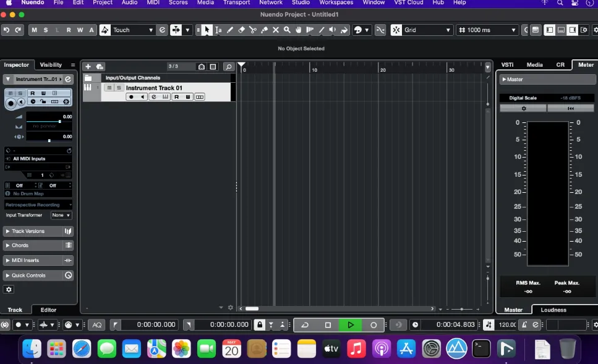
Task: Click the Retrospective Recording button
Action: click(x=38, y=205)
